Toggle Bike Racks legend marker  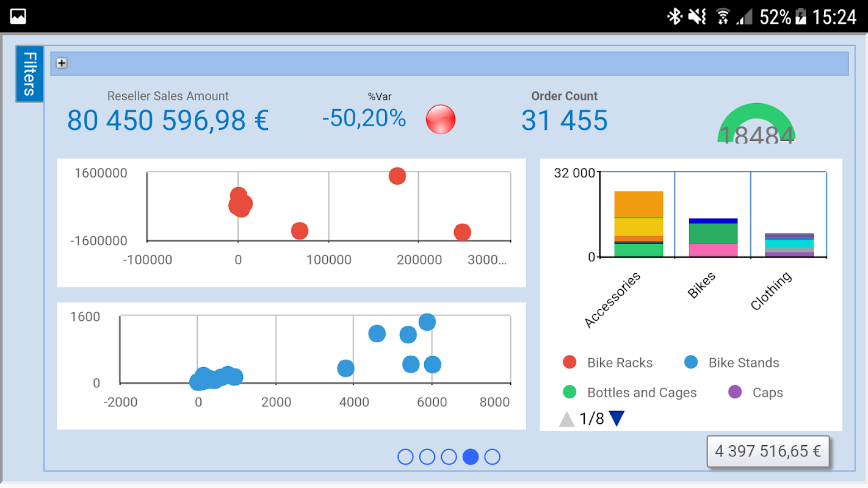pyautogui.click(x=570, y=362)
